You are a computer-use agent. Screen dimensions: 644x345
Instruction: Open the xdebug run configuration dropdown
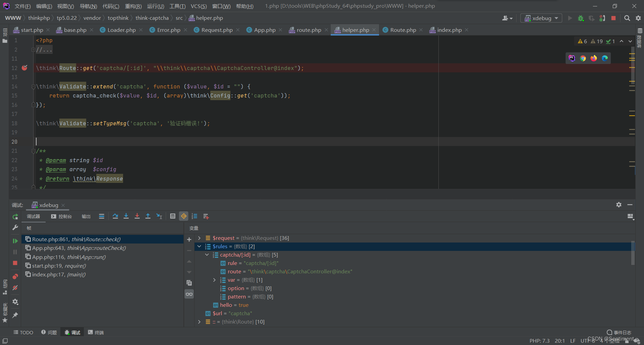[x=541, y=18]
